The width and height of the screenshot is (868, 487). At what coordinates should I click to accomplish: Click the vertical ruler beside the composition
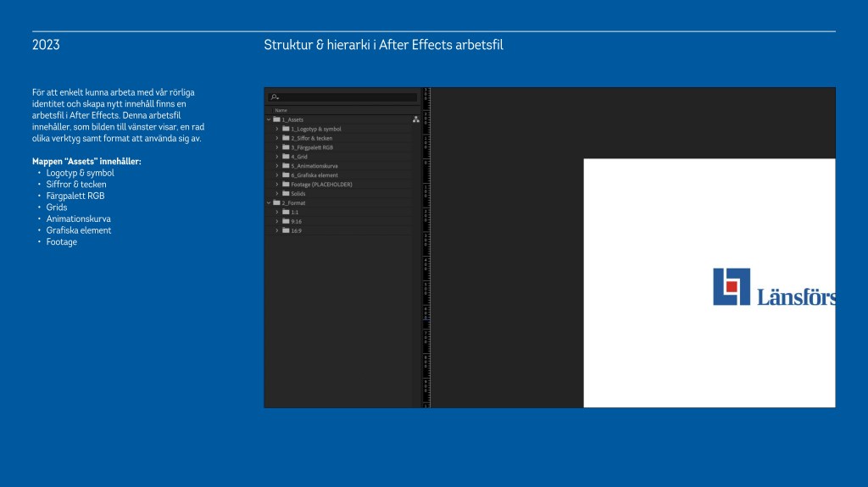(426, 254)
